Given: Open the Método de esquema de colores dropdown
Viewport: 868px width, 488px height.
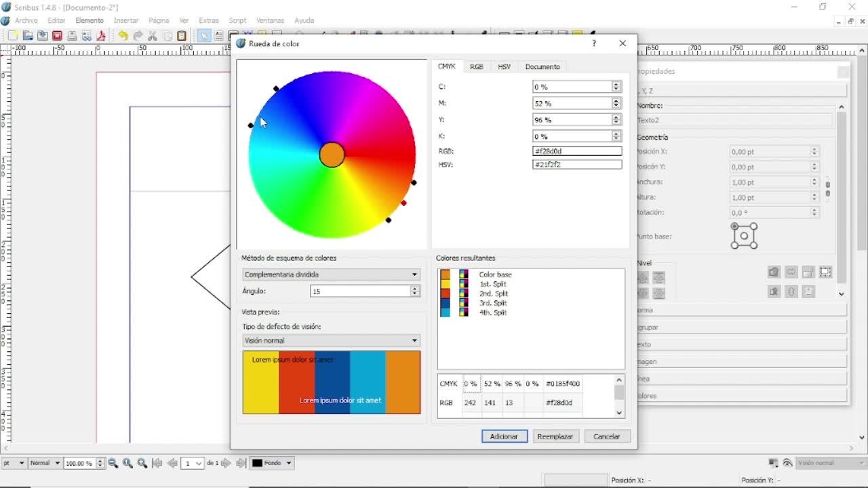Looking at the screenshot, I should 331,274.
